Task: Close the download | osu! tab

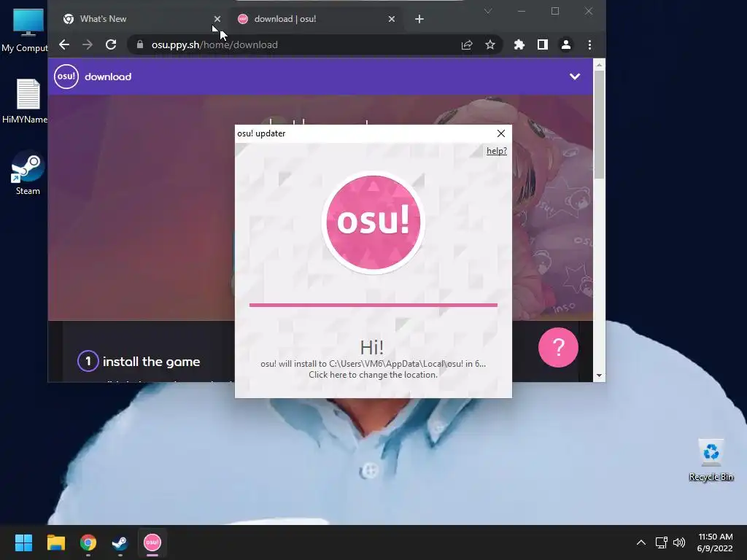Action: [x=392, y=19]
